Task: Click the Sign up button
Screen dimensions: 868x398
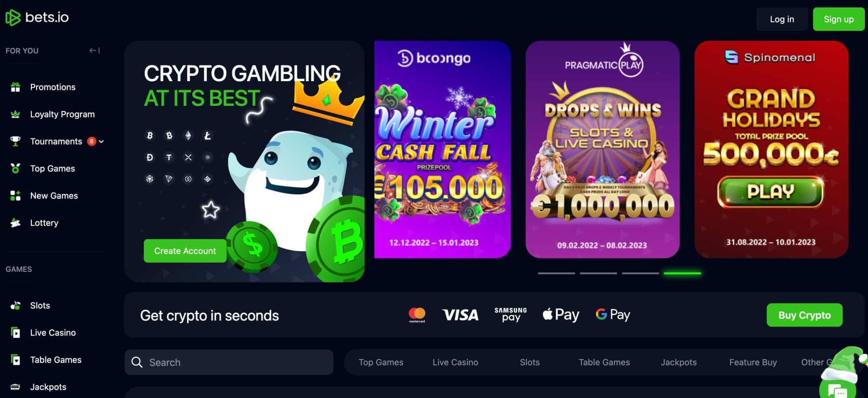Action: [838, 19]
